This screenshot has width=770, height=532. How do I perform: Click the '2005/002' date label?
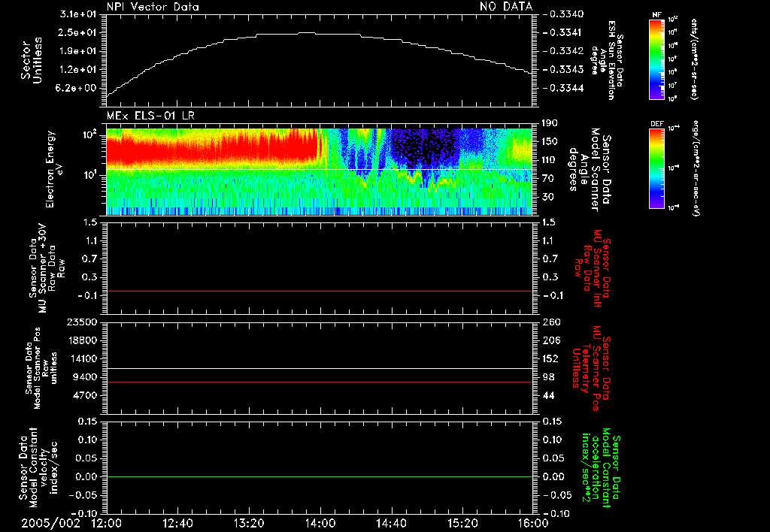point(50,523)
